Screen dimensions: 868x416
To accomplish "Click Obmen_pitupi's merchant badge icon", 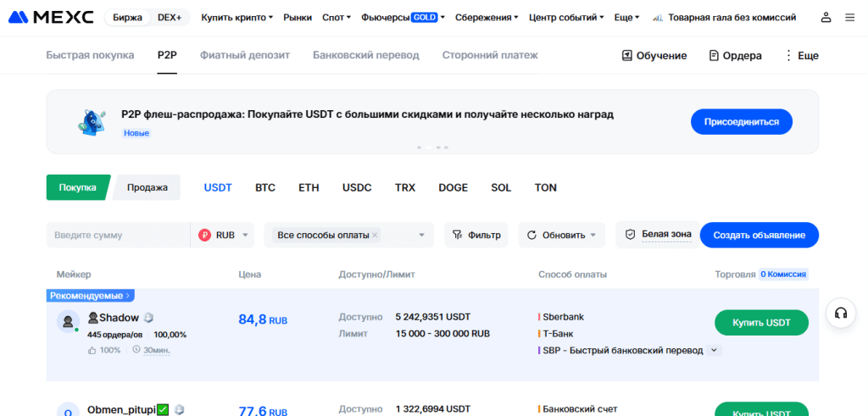I will pos(179,410).
